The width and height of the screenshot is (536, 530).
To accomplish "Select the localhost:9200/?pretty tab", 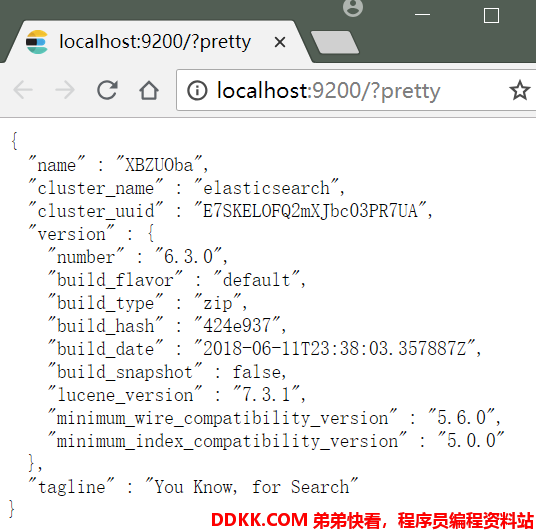I will point(156,42).
